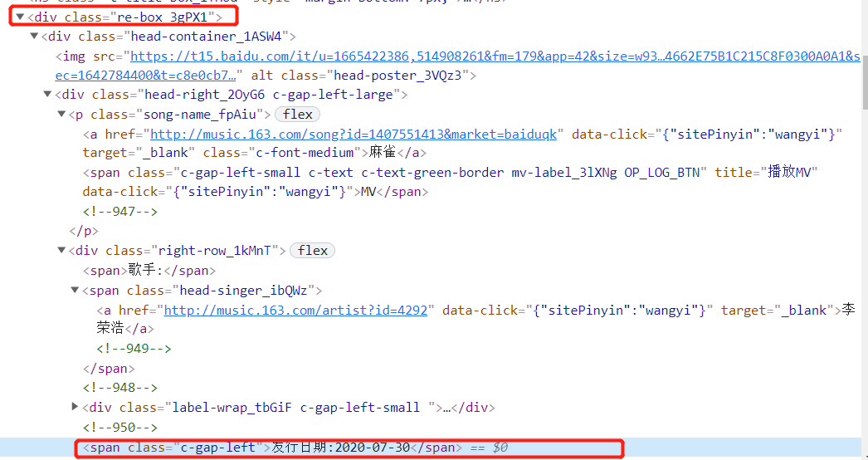Click the flex badge beside right-row_1kMnT
The height and width of the screenshot is (460, 868).
[x=313, y=251]
